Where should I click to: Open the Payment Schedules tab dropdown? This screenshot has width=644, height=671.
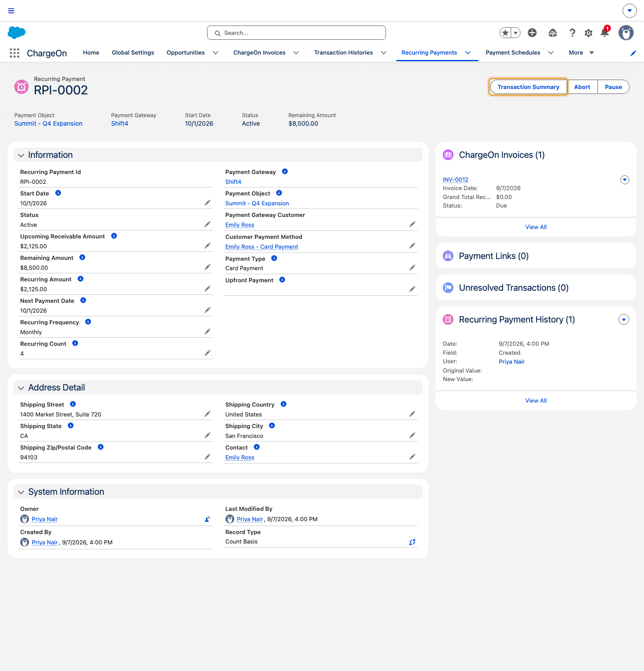tap(551, 53)
